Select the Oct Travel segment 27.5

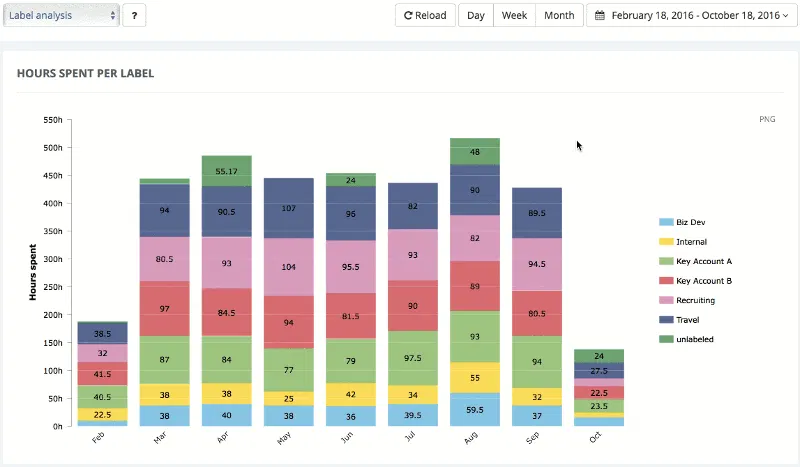coord(599,371)
